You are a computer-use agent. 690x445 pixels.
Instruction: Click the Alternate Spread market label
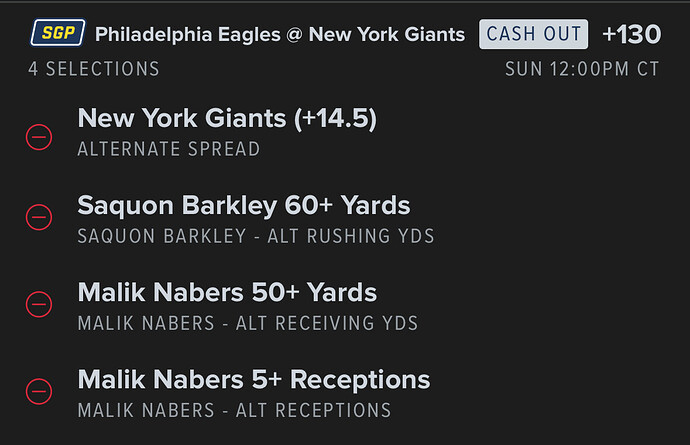pos(168,149)
